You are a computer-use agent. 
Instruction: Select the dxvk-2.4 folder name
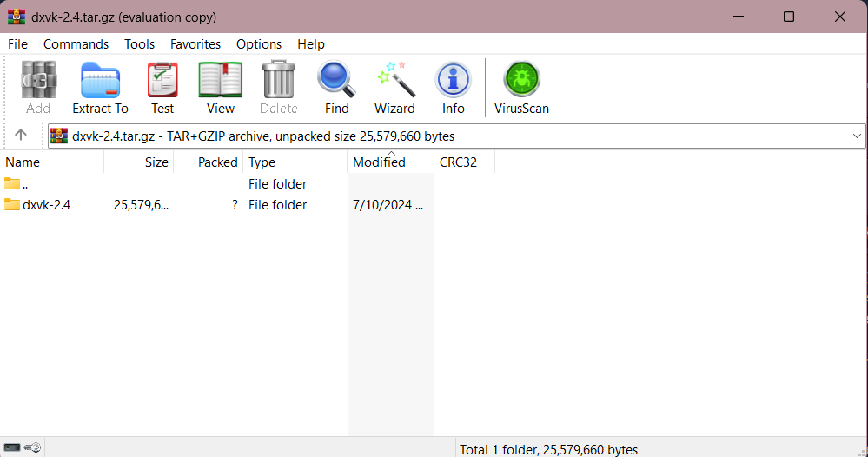point(47,205)
